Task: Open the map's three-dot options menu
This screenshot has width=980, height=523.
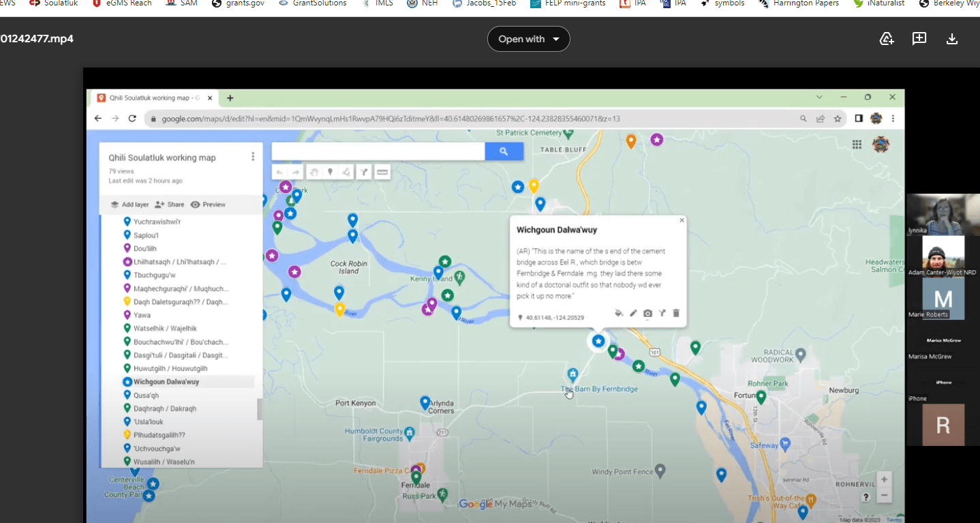Action: (253, 157)
